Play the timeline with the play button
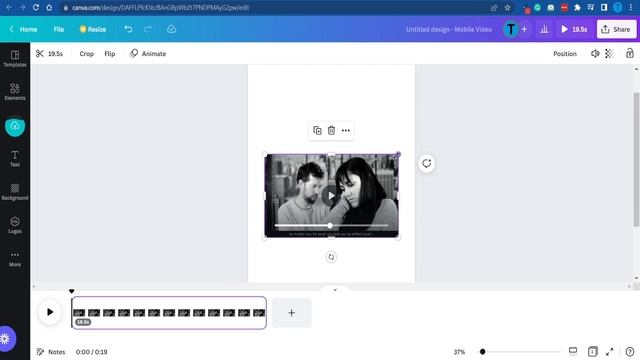This screenshot has height=360, width=640. coord(50,312)
